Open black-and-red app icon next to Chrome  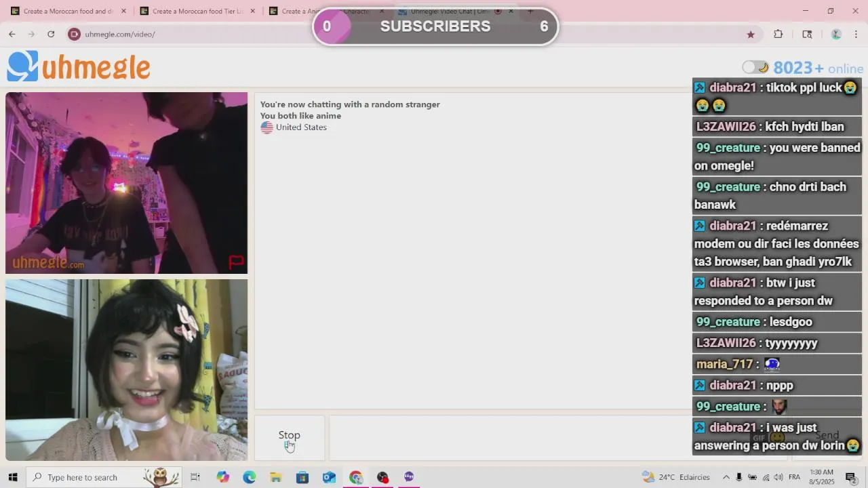coord(382,477)
